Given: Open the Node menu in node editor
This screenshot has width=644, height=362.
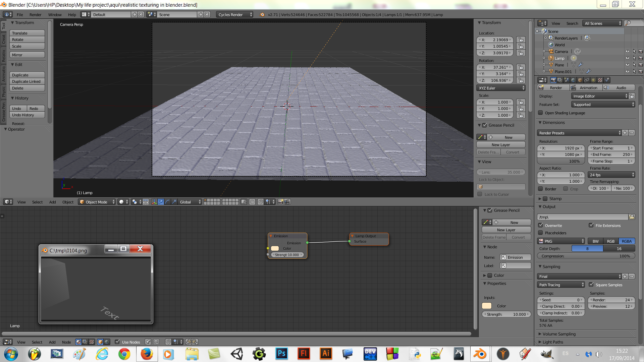Looking at the screenshot, I should (66, 342).
